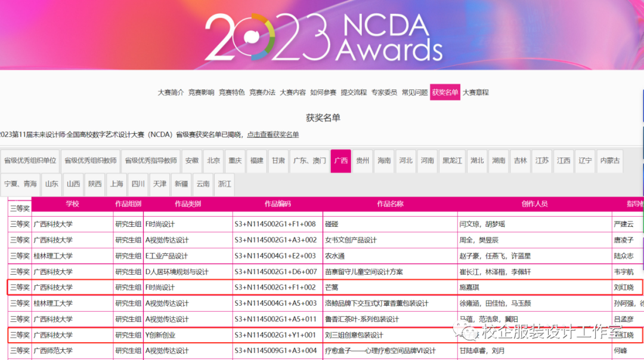Select the 甘肃 province tab
The height and width of the screenshot is (360, 644).
coord(278,161)
